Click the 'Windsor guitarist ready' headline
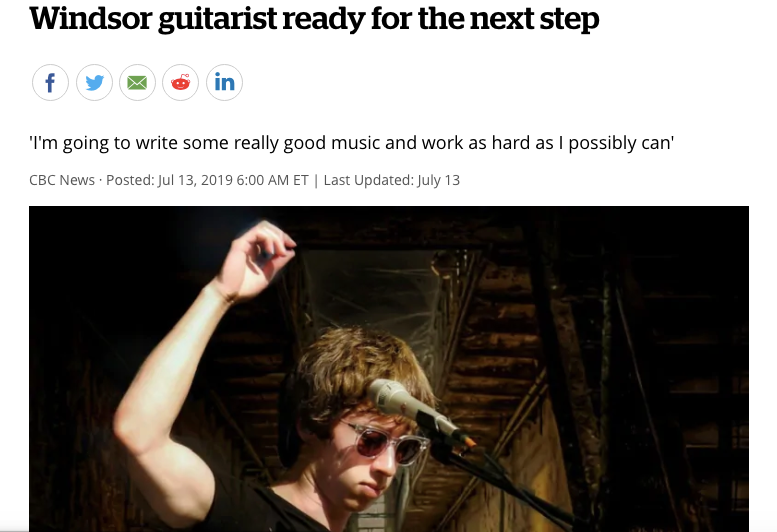777x532 pixels. (314, 19)
